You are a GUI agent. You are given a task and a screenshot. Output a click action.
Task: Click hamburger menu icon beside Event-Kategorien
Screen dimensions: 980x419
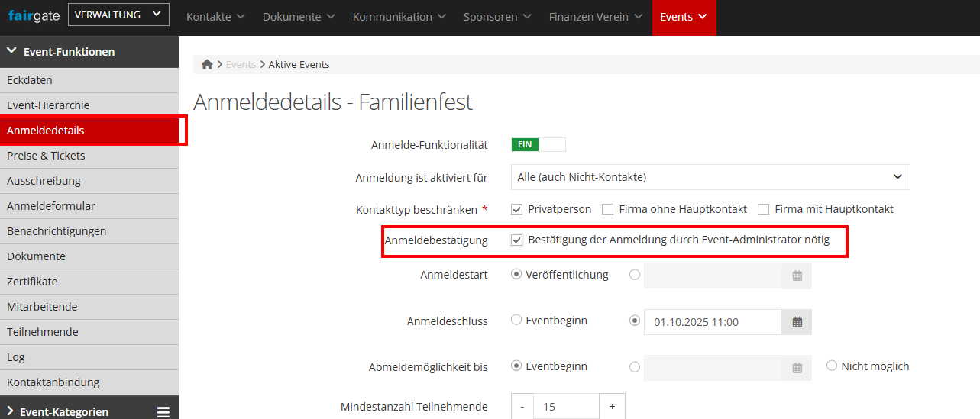click(163, 412)
